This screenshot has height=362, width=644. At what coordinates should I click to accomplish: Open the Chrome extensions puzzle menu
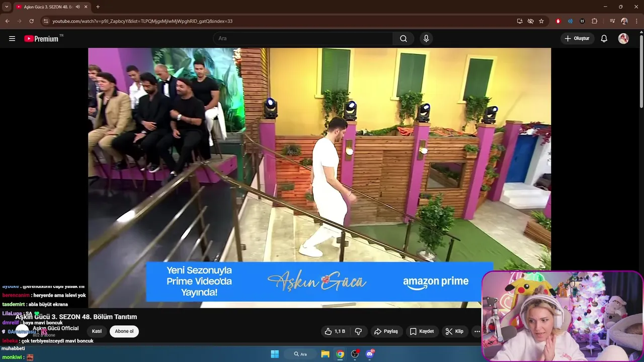coord(595,21)
